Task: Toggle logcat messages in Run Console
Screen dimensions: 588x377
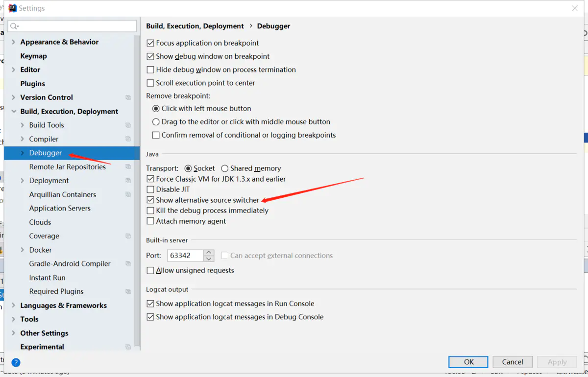Action: [x=150, y=304]
